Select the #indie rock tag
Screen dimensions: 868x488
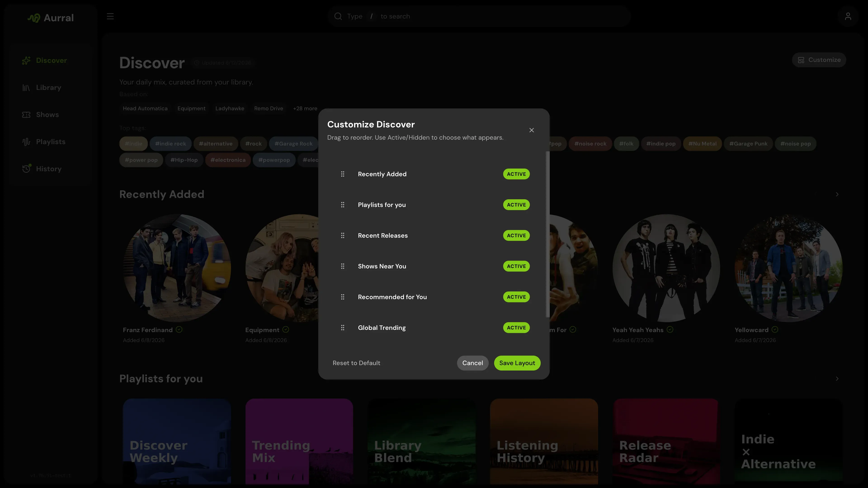[170, 144]
